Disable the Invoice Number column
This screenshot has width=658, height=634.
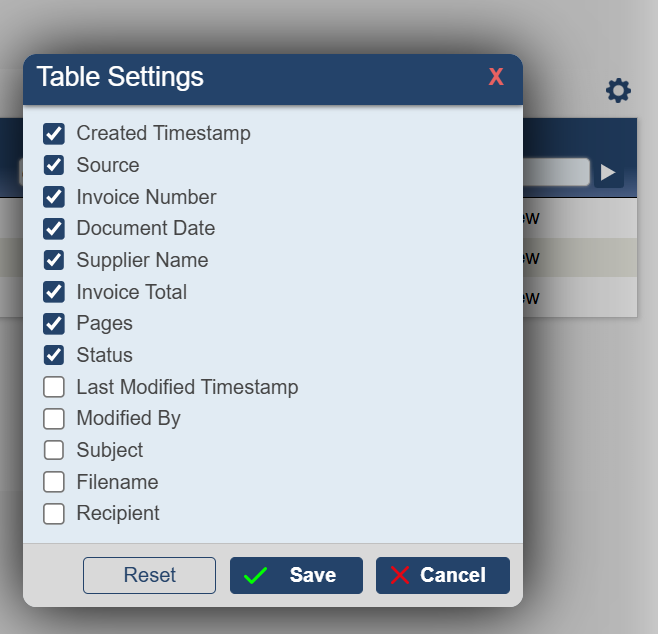click(x=54, y=197)
